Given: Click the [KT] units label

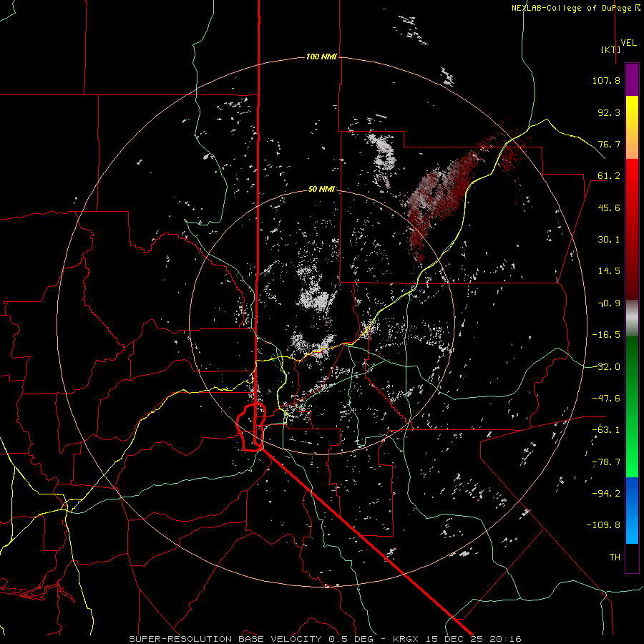Looking at the screenshot, I should [611, 49].
